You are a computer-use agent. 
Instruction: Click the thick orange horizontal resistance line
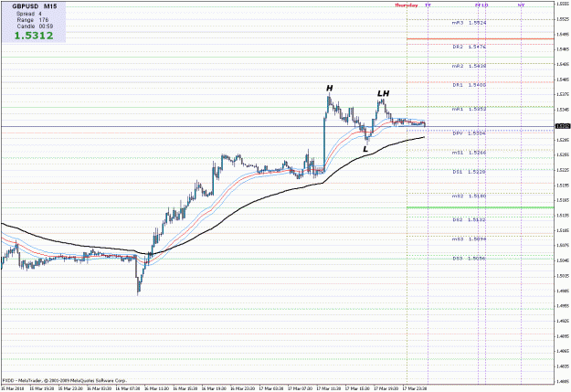481,39
